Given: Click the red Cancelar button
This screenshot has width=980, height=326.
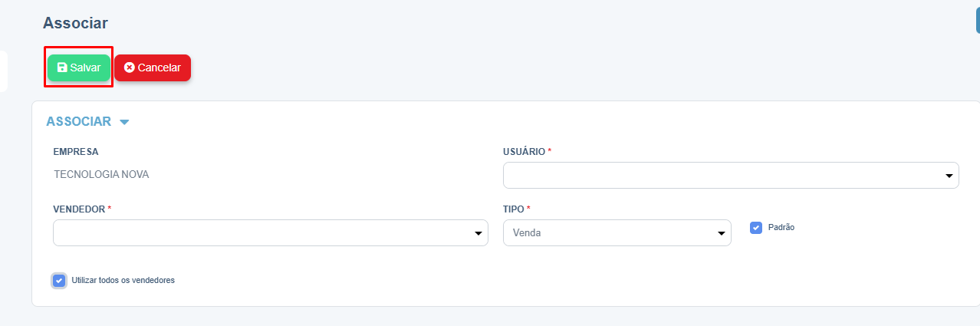Looking at the screenshot, I should click(x=153, y=68).
